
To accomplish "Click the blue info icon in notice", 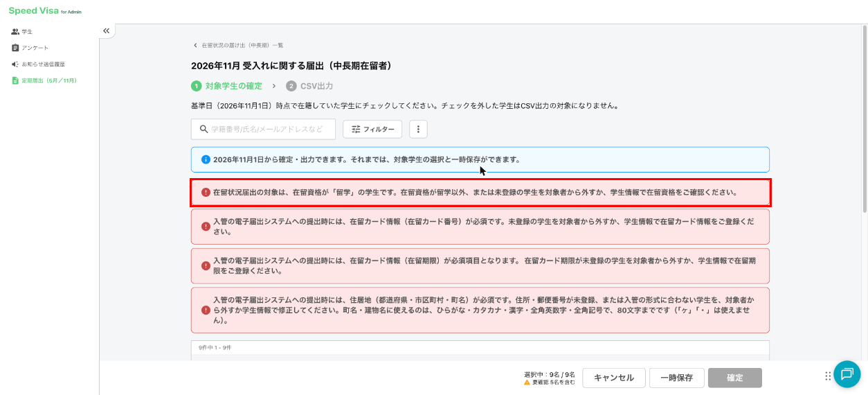I will click(206, 159).
